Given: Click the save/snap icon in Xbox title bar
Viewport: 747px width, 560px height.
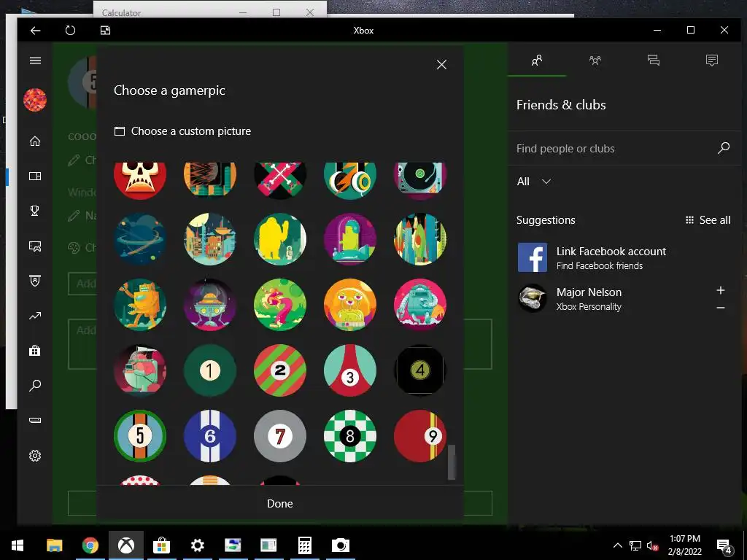Looking at the screenshot, I should click(x=105, y=31).
